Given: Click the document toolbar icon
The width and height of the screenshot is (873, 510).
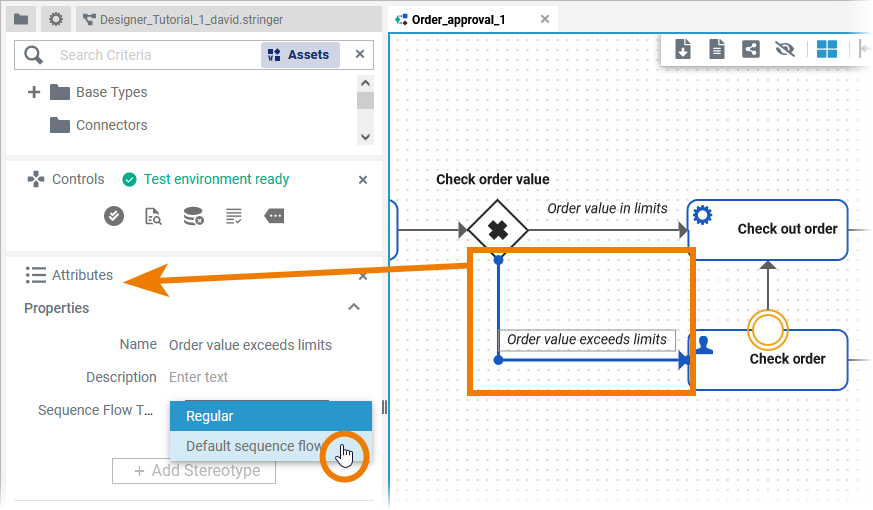Looking at the screenshot, I should pyautogui.click(x=717, y=49).
